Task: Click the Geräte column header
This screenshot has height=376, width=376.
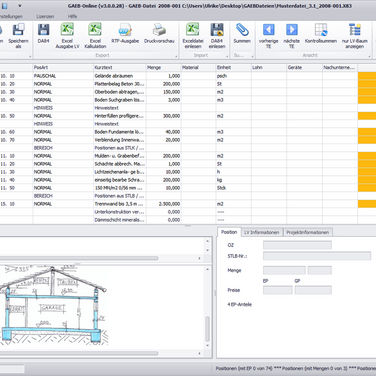Action: [304, 67]
